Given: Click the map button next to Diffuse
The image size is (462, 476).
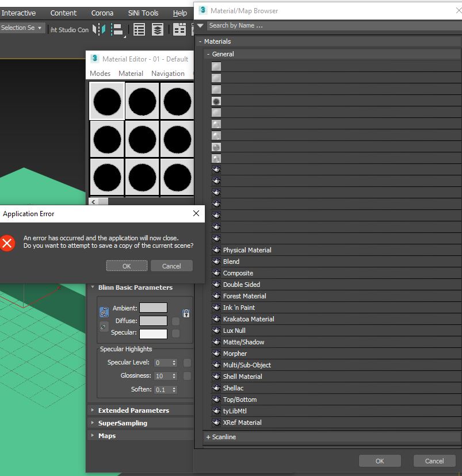Looking at the screenshot, I should (x=176, y=321).
